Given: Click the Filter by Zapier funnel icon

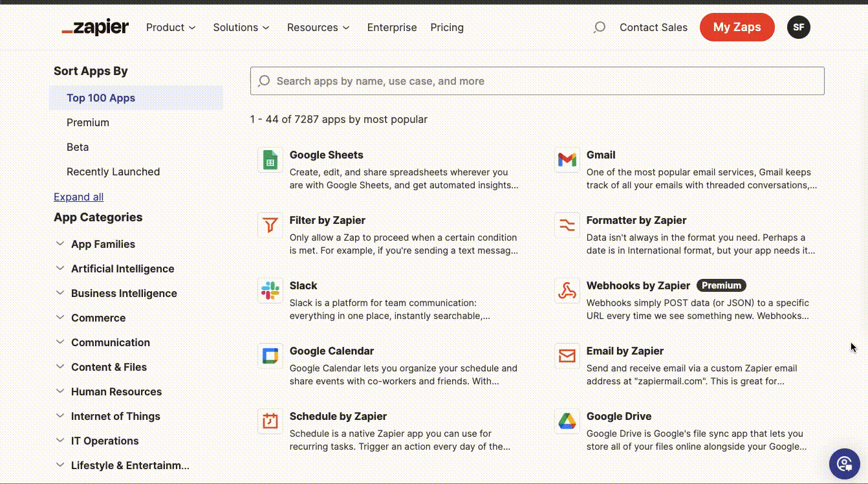Looking at the screenshot, I should coord(270,225).
